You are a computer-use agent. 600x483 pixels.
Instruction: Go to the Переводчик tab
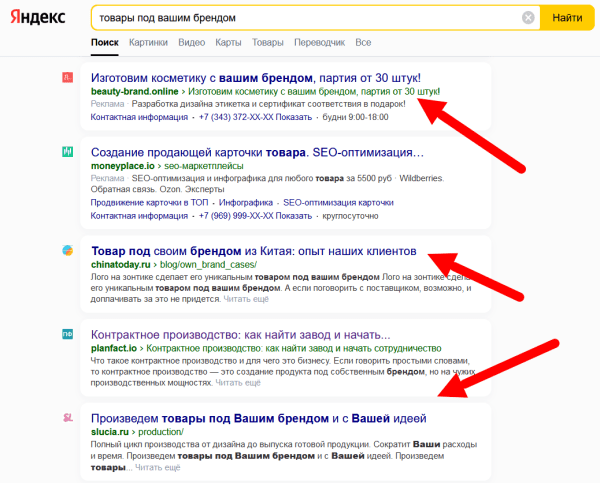tap(319, 43)
